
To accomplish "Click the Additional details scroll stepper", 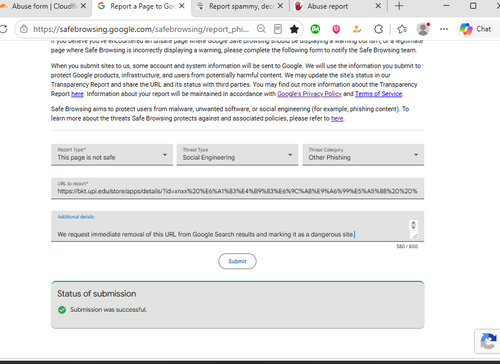I will (x=413, y=225).
